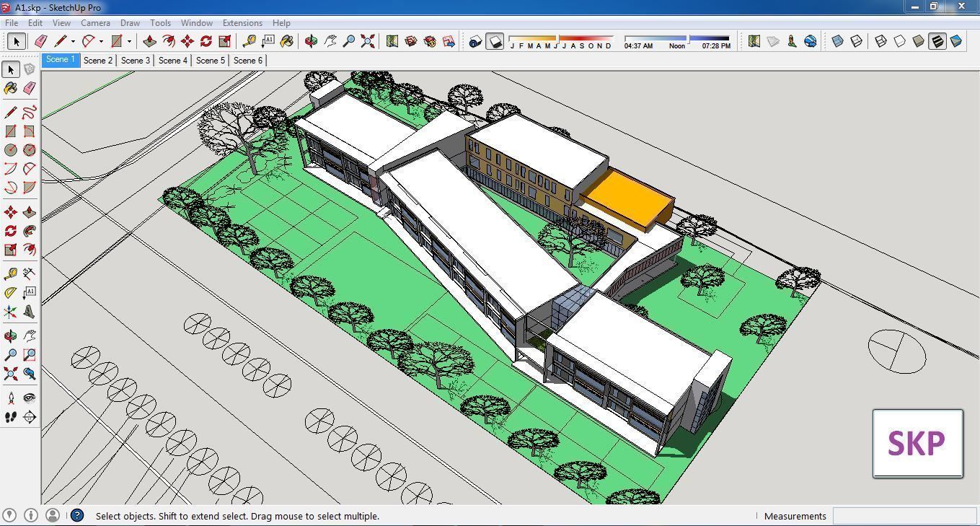The width and height of the screenshot is (980, 526).
Task: Select the Orbit tool in top toolbar
Action: click(312, 41)
